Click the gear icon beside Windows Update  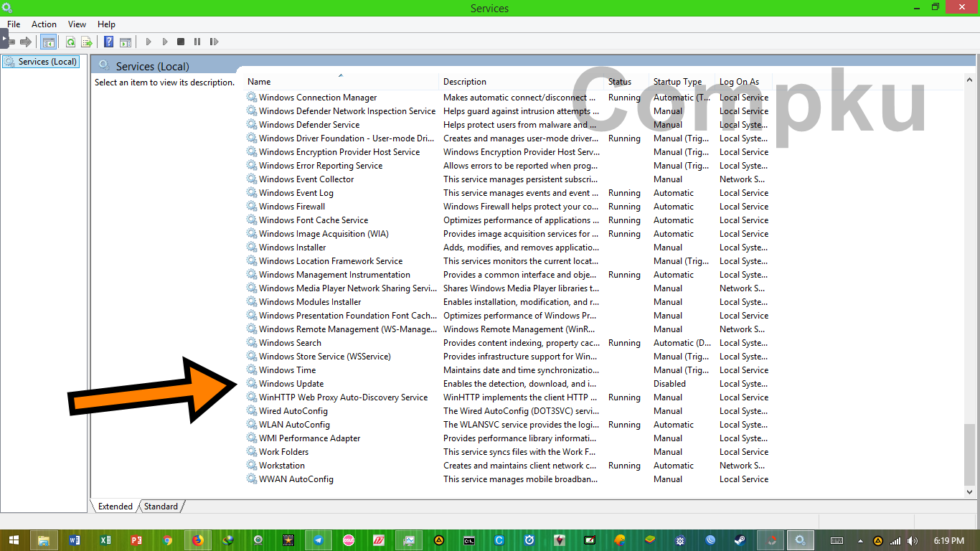(252, 384)
